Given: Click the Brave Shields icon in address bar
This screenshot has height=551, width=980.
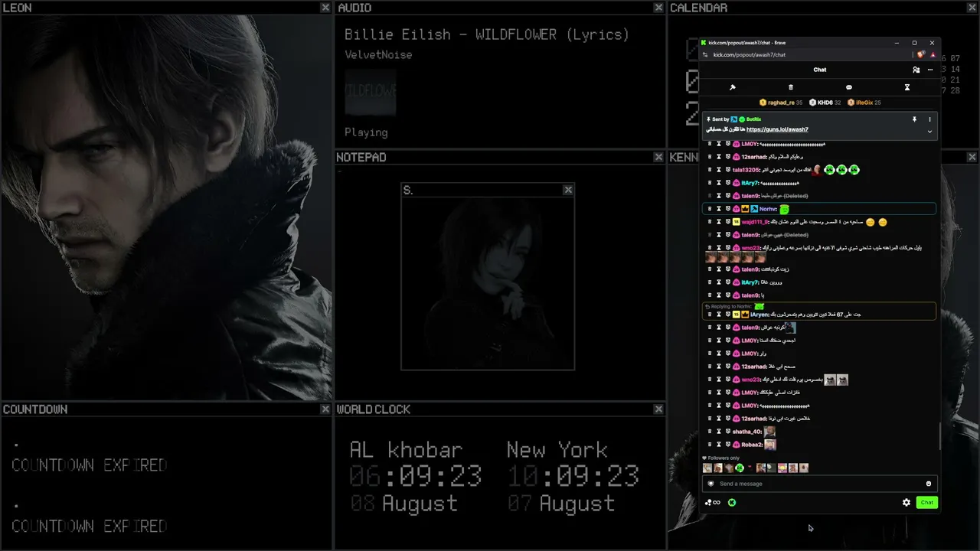Looking at the screenshot, I should [x=922, y=54].
